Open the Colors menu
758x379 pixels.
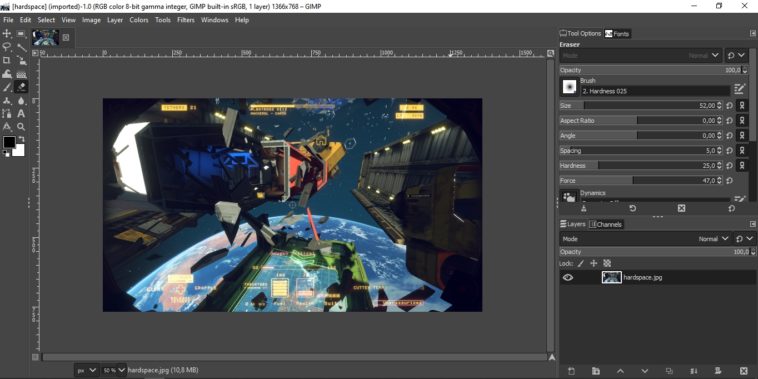click(x=139, y=20)
